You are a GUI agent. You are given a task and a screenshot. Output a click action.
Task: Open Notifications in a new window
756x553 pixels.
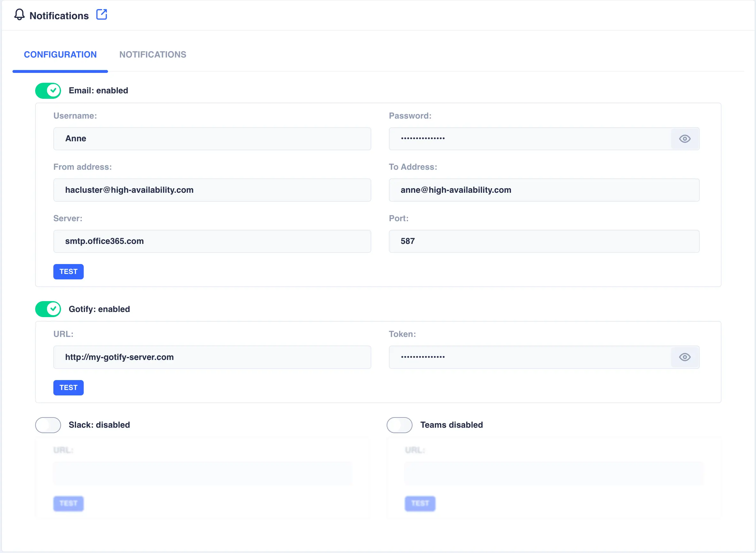click(x=101, y=14)
